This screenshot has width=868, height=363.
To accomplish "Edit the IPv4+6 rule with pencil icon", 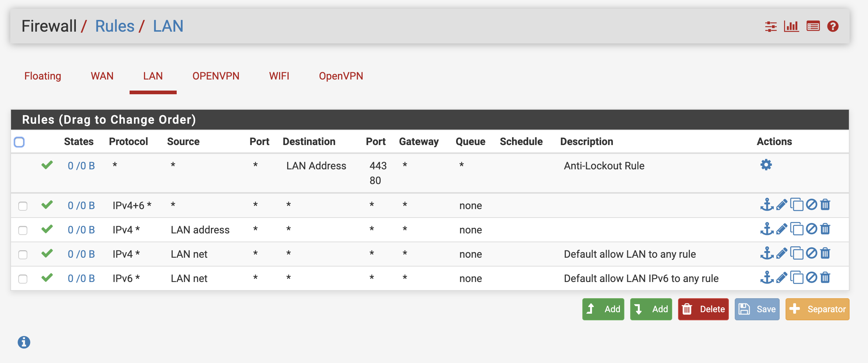I will [781, 205].
